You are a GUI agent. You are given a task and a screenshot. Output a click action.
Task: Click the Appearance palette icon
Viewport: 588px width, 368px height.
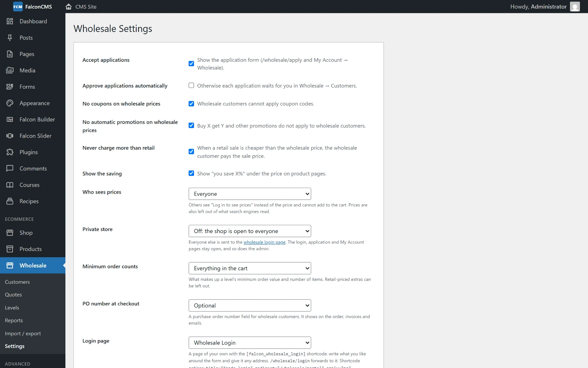pos(10,103)
